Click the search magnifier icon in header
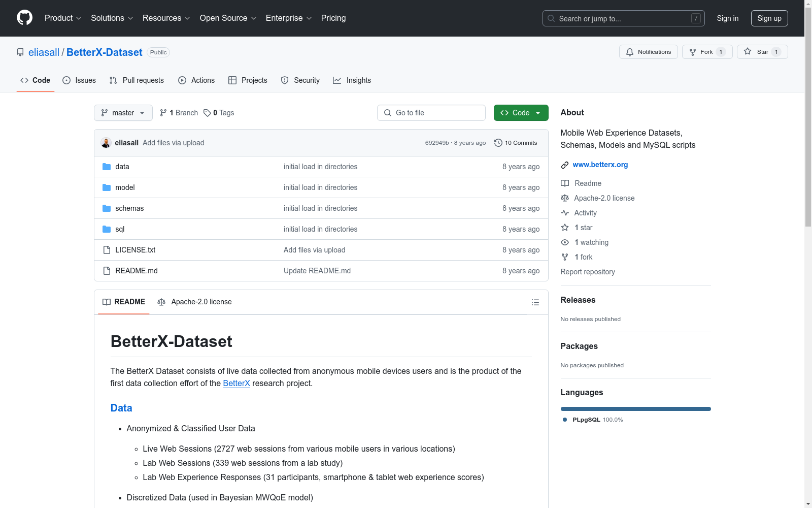The height and width of the screenshot is (508, 812). pyautogui.click(x=551, y=18)
